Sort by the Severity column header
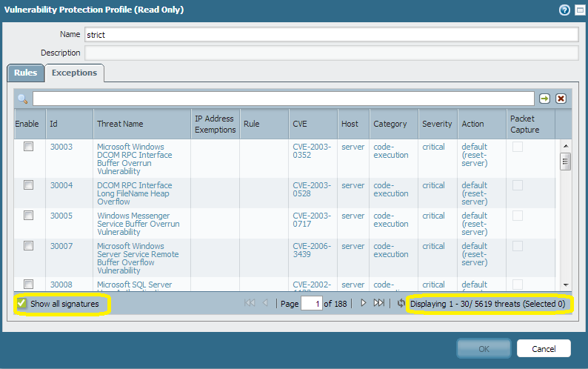588x369 pixels. (x=436, y=124)
